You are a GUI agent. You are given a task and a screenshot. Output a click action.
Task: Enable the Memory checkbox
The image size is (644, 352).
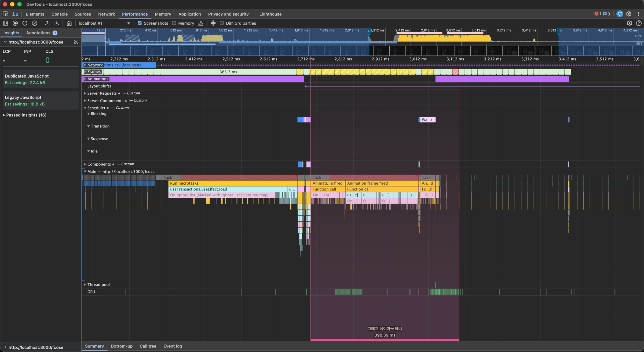(x=174, y=23)
